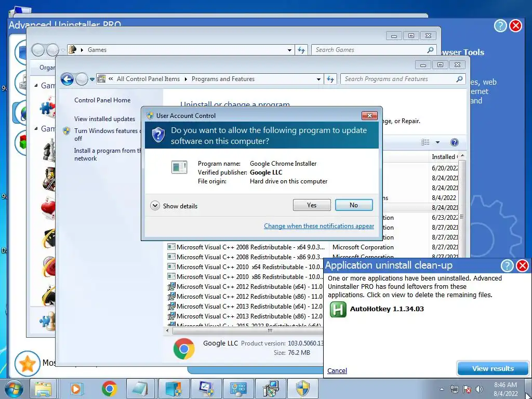
Task: Open Change when these notifications appear link
Action: pos(319,226)
